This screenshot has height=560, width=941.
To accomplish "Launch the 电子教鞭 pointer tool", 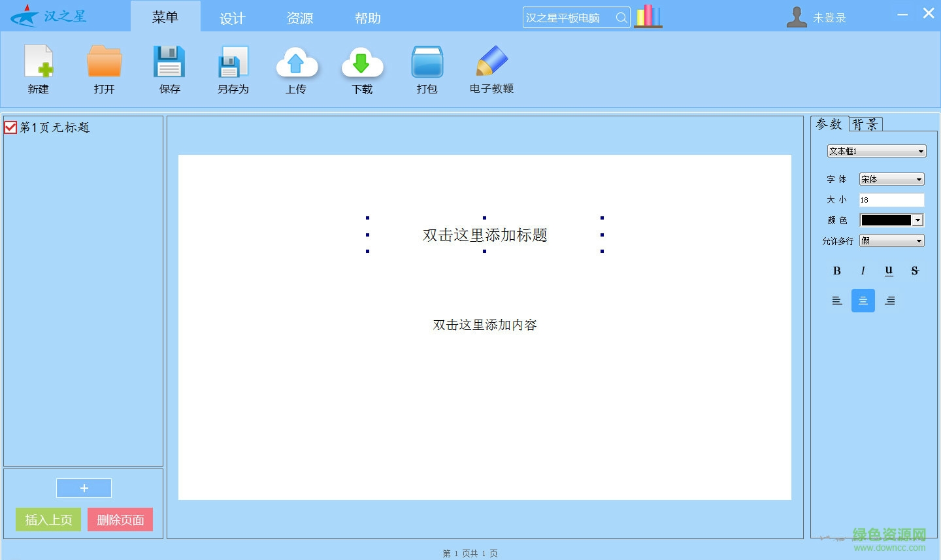I will (x=491, y=69).
